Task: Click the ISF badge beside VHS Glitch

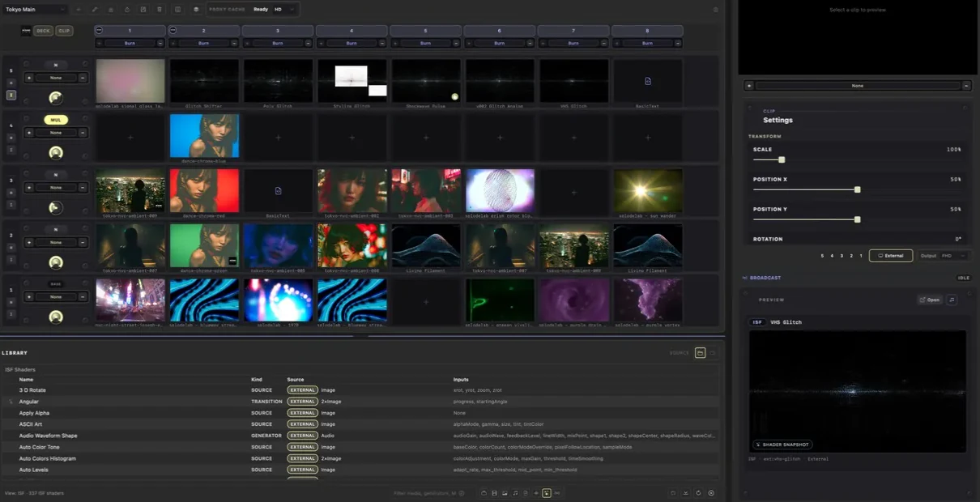Action: (757, 322)
